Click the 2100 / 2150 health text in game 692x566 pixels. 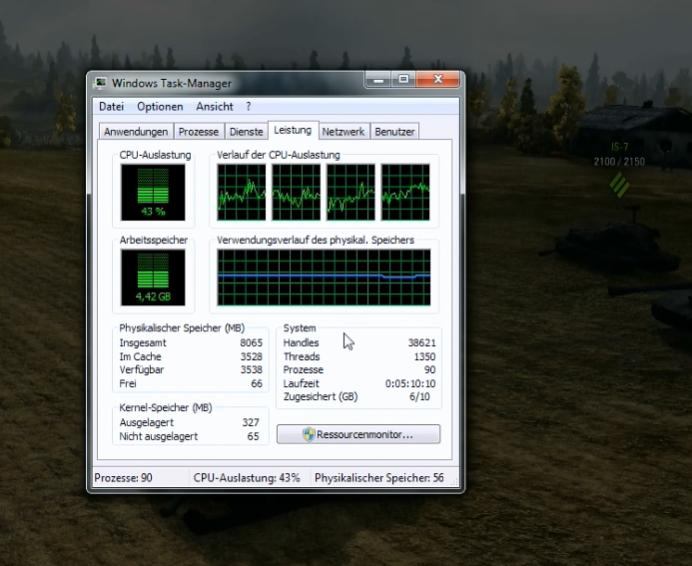[619, 162]
